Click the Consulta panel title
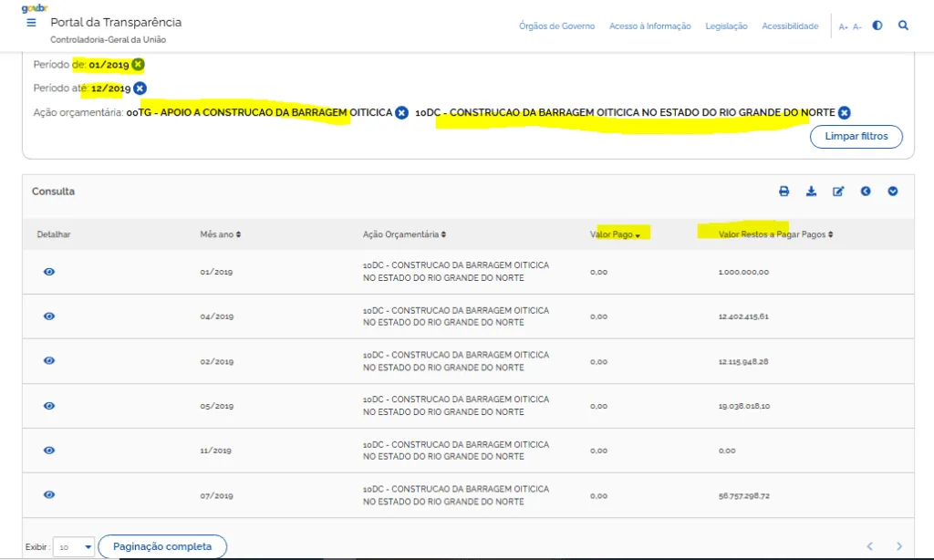The height and width of the screenshot is (560, 934). click(x=53, y=192)
